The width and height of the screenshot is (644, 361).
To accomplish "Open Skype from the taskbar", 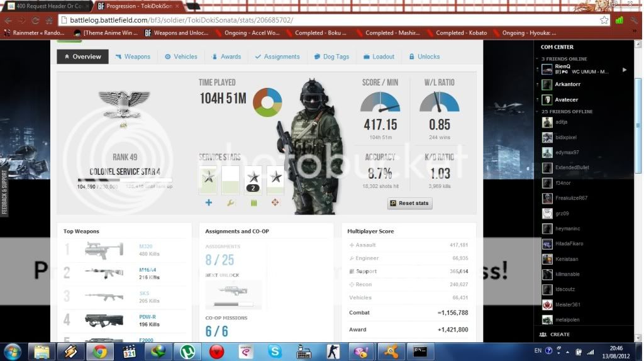I will point(275,352).
